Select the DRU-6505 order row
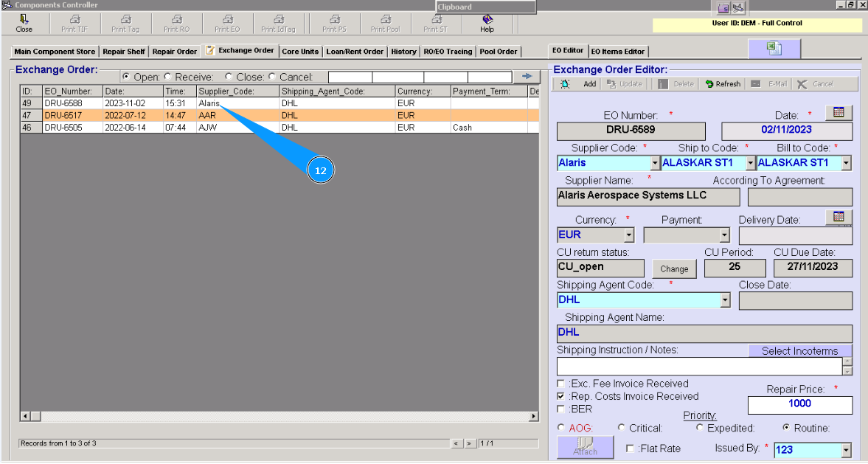The image size is (868, 464). click(280, 128)
